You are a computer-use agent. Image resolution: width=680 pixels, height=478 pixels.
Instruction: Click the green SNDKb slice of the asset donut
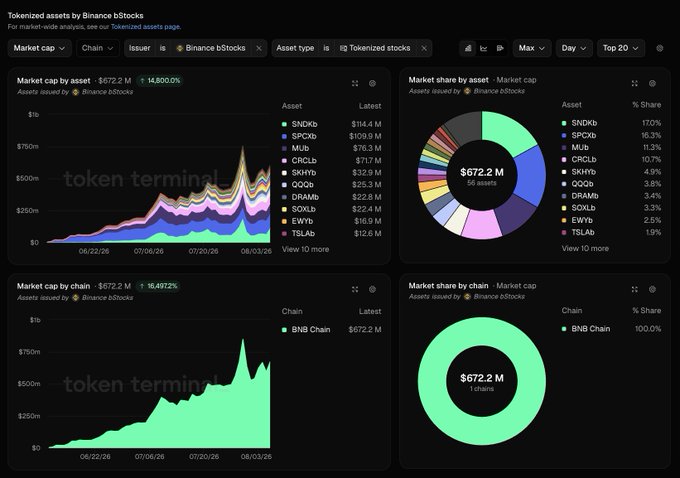[506, 130]
